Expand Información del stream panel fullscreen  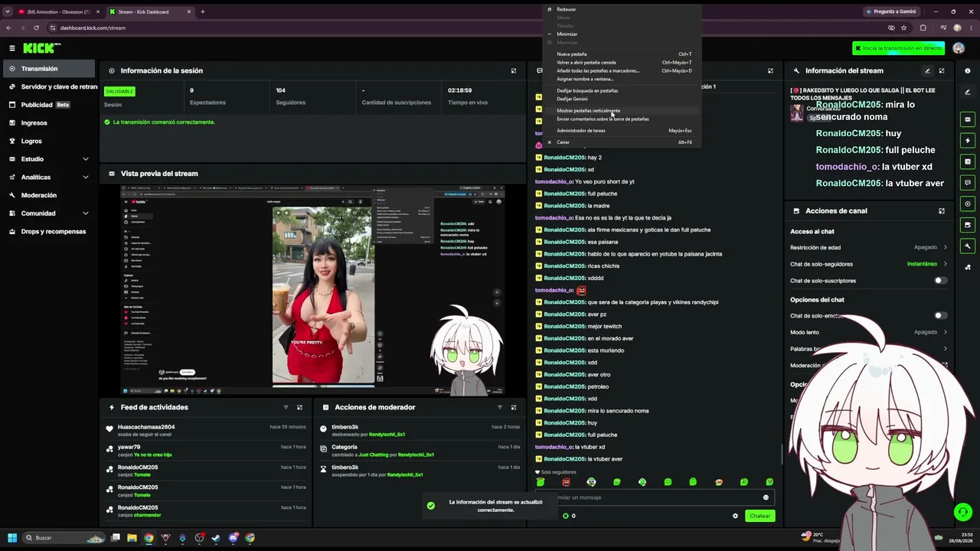click(x=942, y=70)
